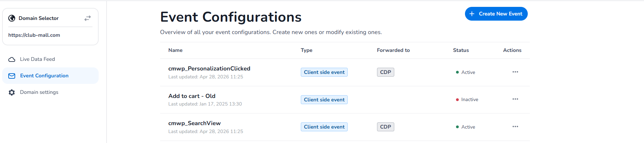Click the CDP badge for cmwp_SearchView
The height and width of the screenshot is (143, 644).
385,127
